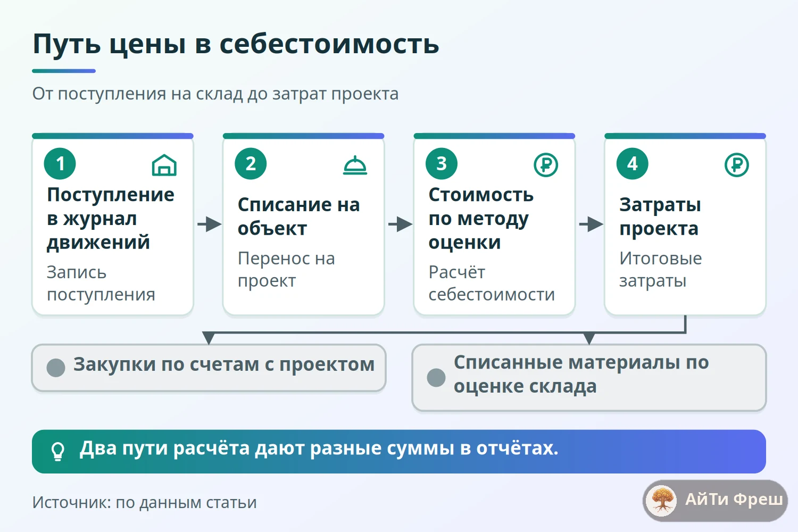Screen dimensions: 798x532
Task: Click the text Расчёт себестоимости
Action: tap(492, 283)
